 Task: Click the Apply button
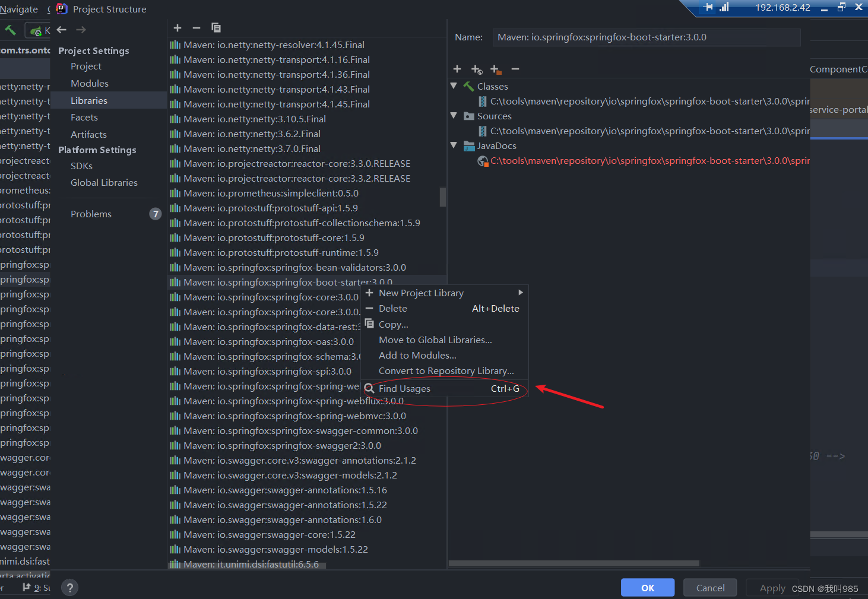pos(772,588)
